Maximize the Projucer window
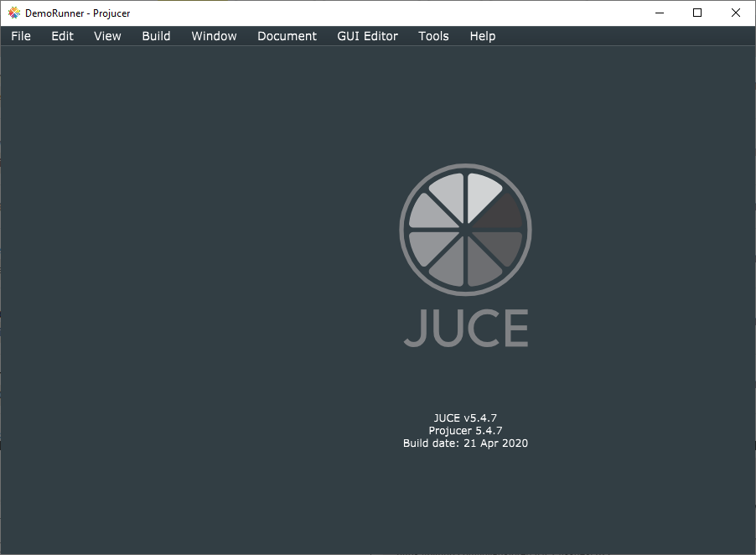The image size is (756, 555). (x=697, y=13)
